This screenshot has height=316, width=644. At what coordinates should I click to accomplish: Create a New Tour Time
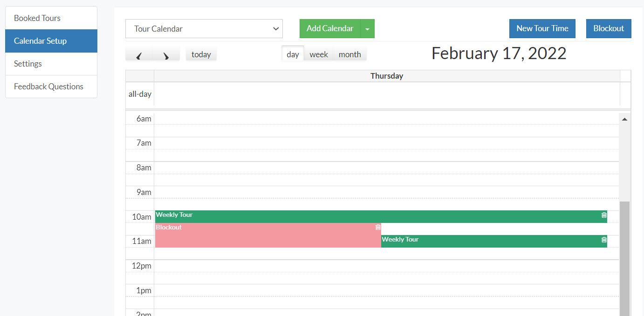tap(542, 28)
